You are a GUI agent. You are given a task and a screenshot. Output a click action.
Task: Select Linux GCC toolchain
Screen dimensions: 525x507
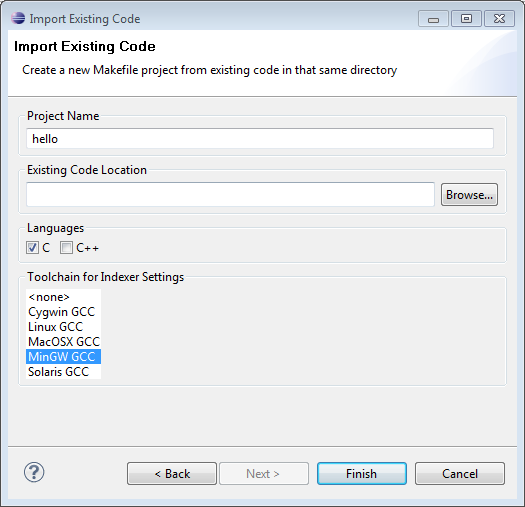[x=63, y=327]
